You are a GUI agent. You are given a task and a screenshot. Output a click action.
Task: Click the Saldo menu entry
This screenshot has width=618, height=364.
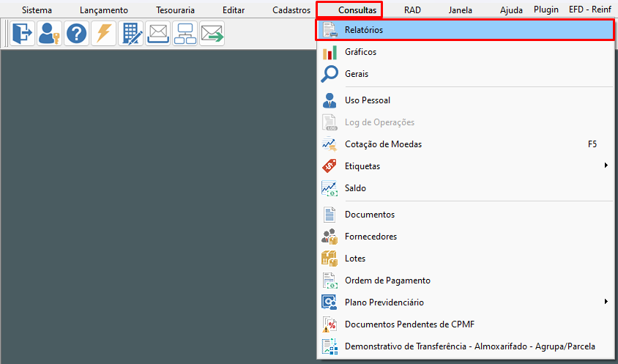coord(355,188)
